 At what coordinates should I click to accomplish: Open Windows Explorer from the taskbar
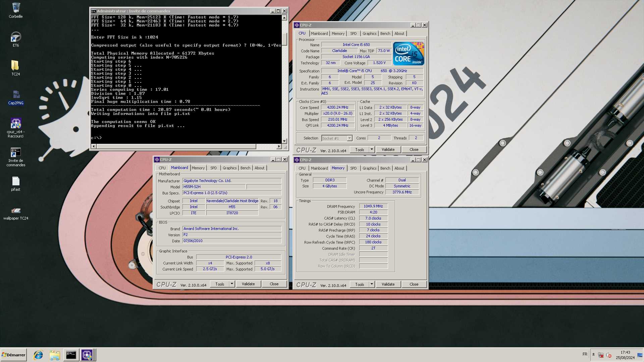coord(54,355)
